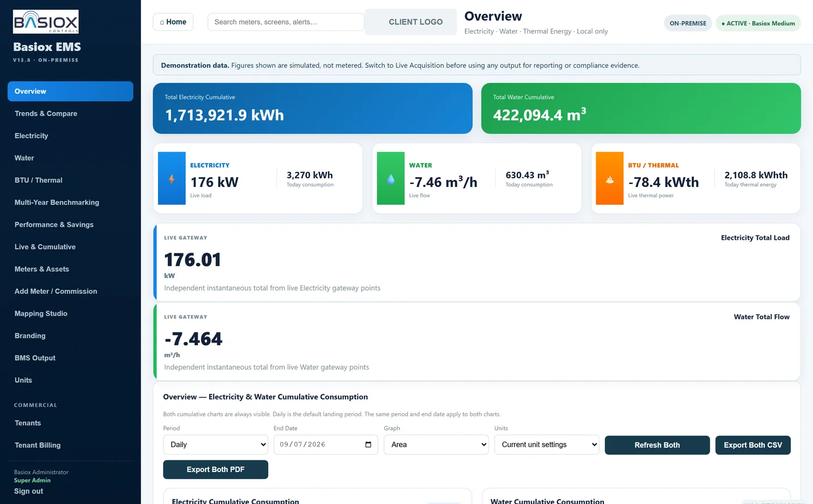Select the active Overview sidebar item
This screenshot has width=813, height=504.
tap(70, 91)
